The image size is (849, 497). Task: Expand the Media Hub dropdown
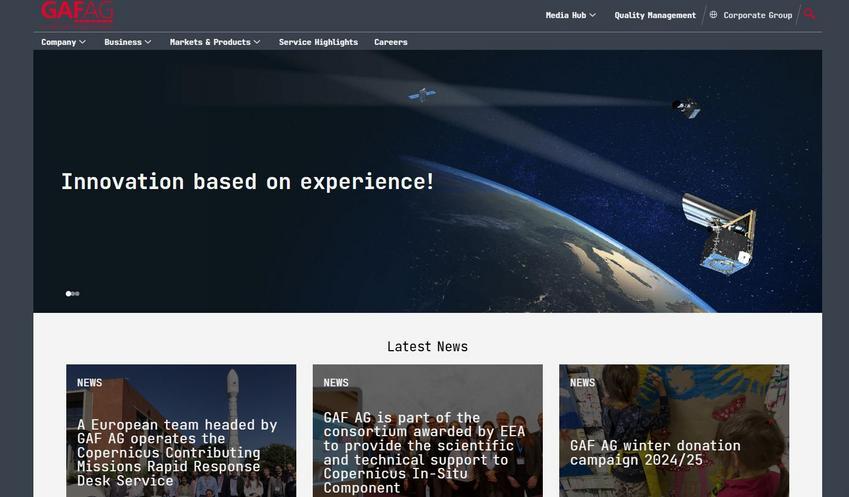click(x=571, y=15)
